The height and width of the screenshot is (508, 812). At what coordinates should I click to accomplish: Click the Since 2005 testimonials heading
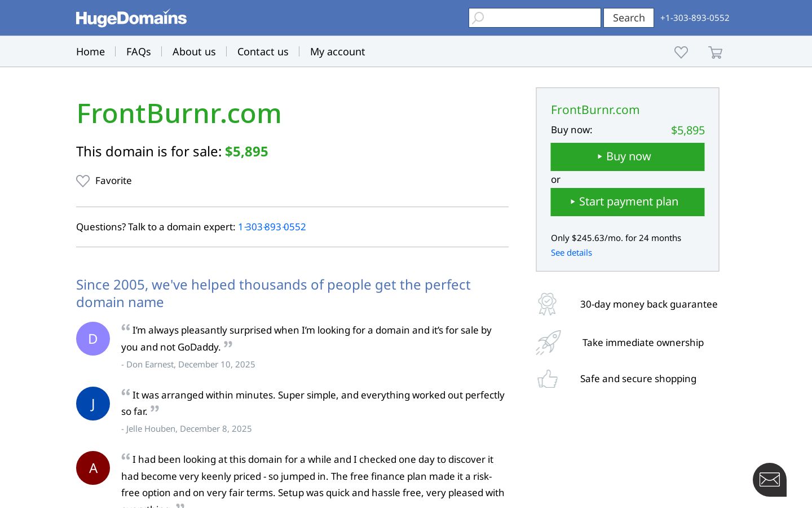point(273,294)
